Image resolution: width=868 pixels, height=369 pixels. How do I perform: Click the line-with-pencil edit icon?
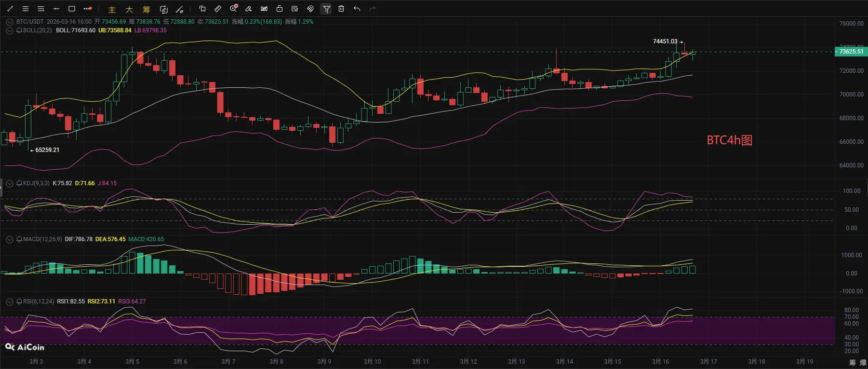(x=180, y=9)
